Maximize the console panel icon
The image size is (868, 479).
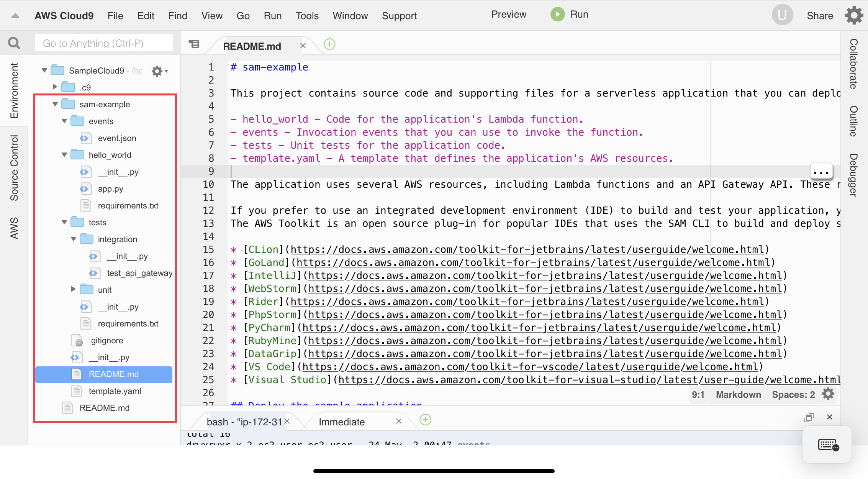809,417
